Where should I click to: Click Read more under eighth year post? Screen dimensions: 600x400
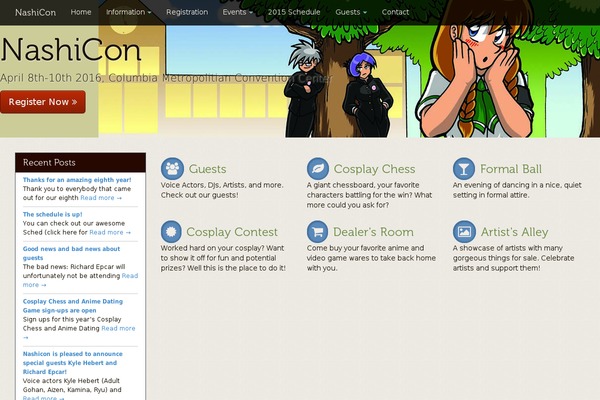101,198
